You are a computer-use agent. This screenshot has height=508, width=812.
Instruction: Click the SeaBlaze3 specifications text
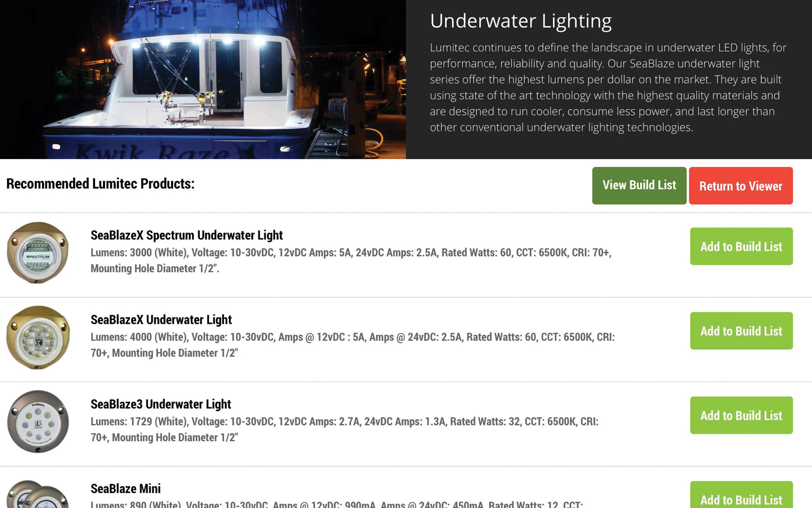point(345,429)
